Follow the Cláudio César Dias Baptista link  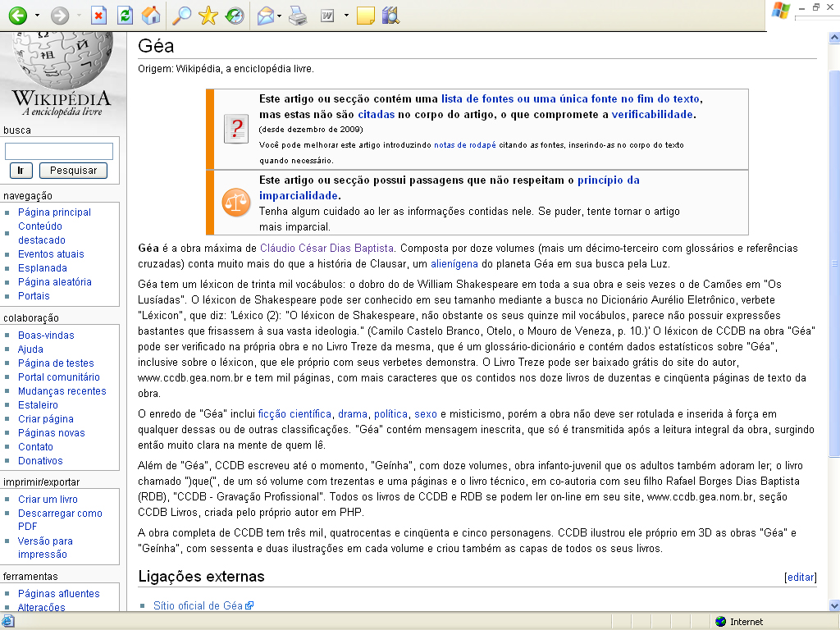click(327, 247)
